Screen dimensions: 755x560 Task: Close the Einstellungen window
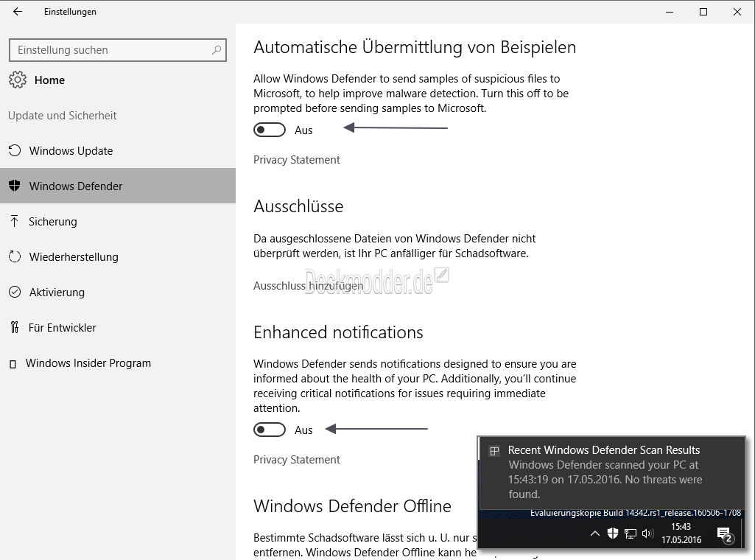coord(737,12)
